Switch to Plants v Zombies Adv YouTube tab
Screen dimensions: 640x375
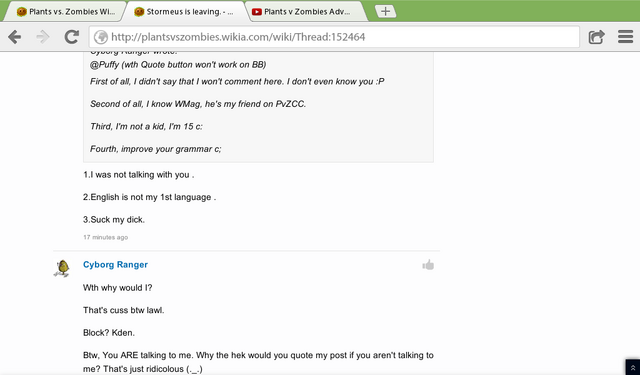click(x=306, y=12)
